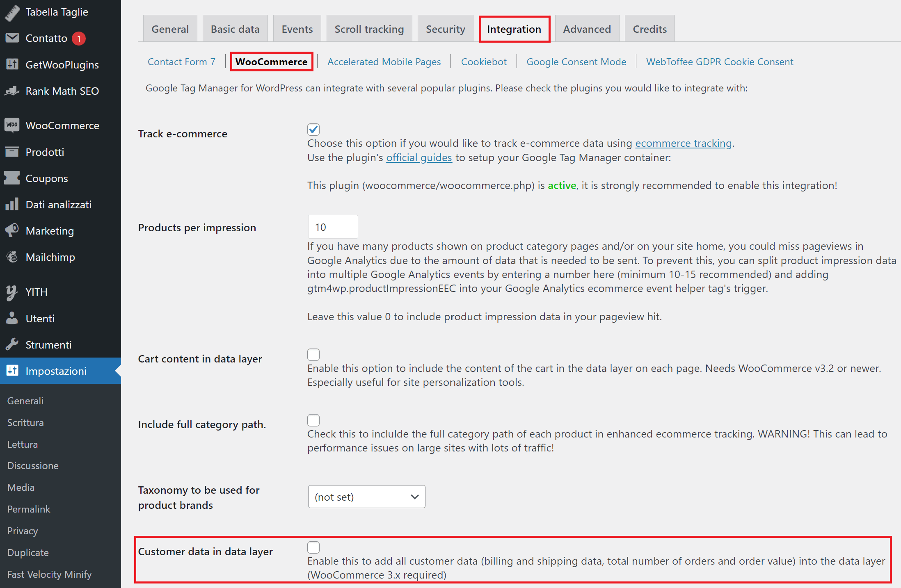Click the Rank Math SEO icon
Viewport: 901px width, 588px height.
(12, 91)
